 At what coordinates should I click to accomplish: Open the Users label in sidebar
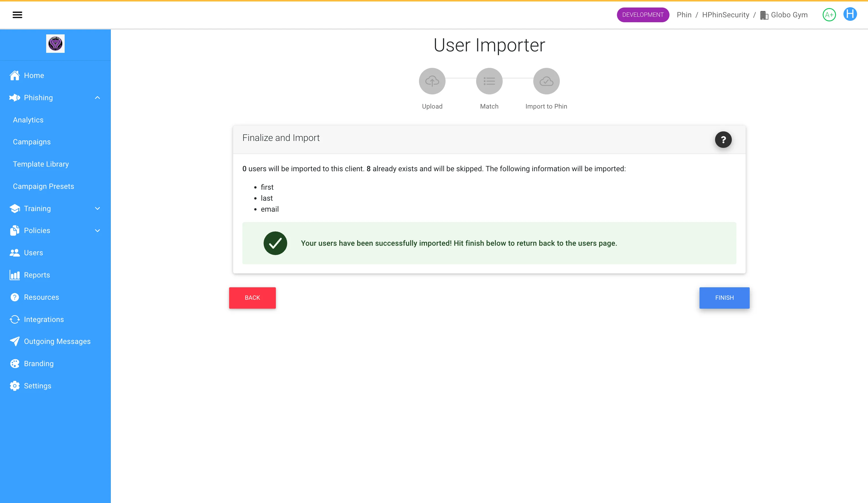pos(33,253)
